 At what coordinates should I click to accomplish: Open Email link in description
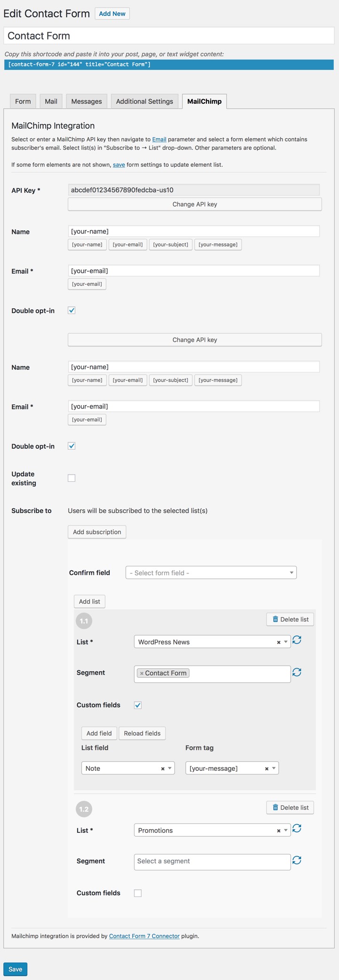159,140
